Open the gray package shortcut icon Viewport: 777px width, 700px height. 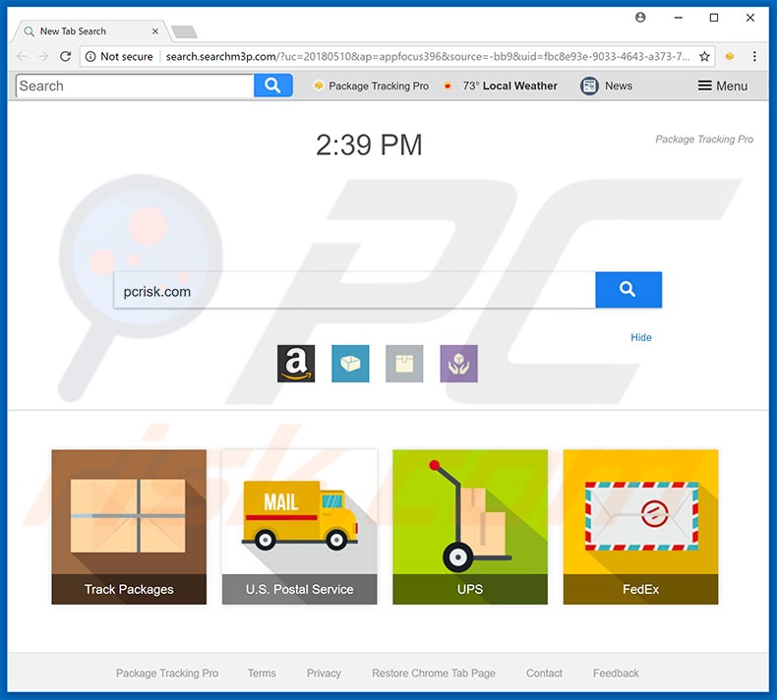[x=404, y=364]
